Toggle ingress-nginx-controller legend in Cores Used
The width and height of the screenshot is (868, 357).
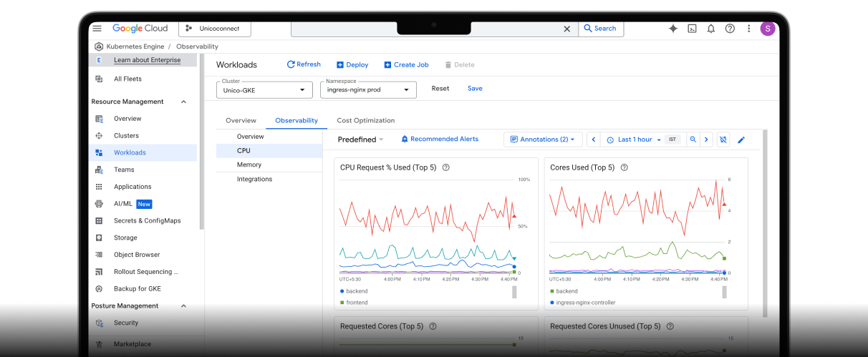[x=585, y=303]
